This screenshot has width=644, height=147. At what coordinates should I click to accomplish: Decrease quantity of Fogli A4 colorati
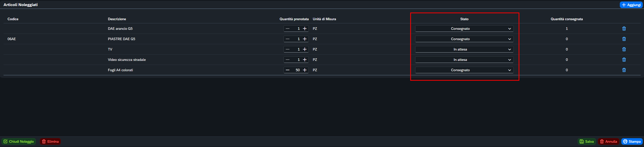point(288,70)
